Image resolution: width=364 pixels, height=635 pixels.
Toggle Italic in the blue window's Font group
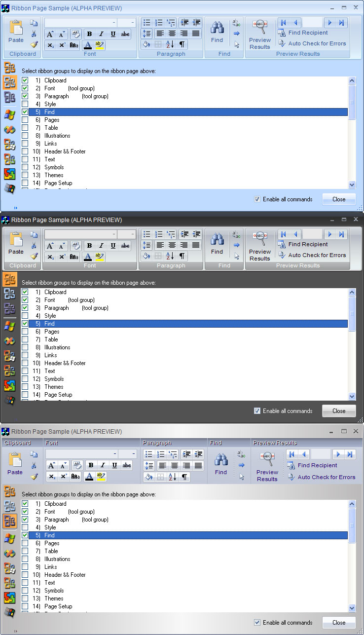tap(101, 34)
